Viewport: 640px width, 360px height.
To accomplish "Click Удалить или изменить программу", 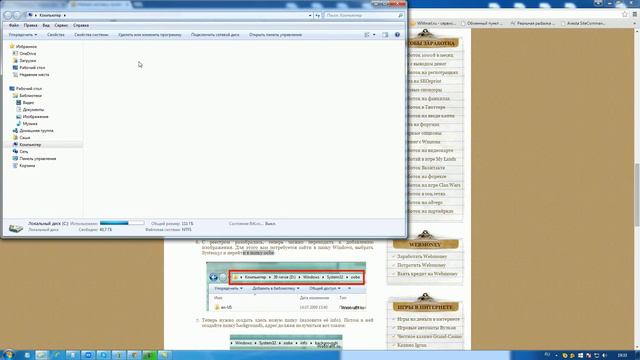I will pos(150,35).
